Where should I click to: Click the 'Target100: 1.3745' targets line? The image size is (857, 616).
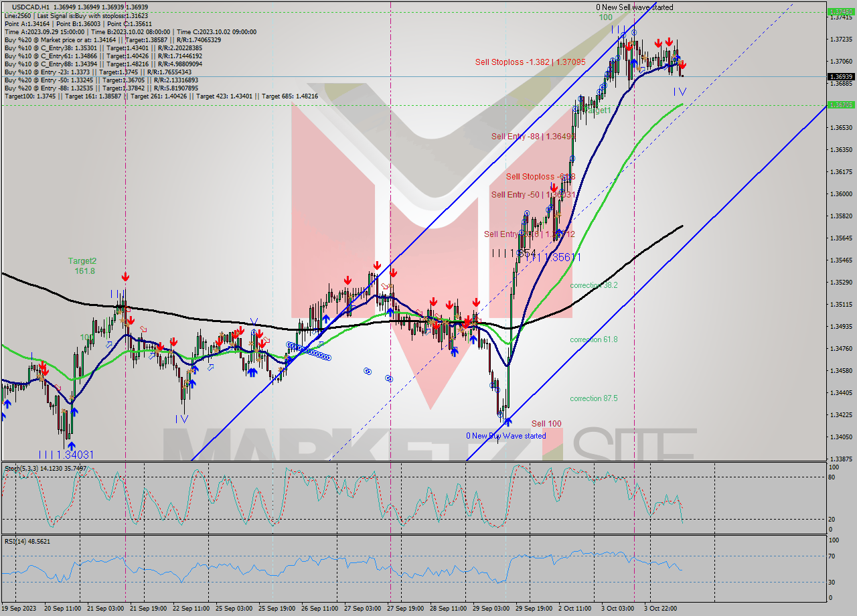pyautogui.click(x=161, y=96)
